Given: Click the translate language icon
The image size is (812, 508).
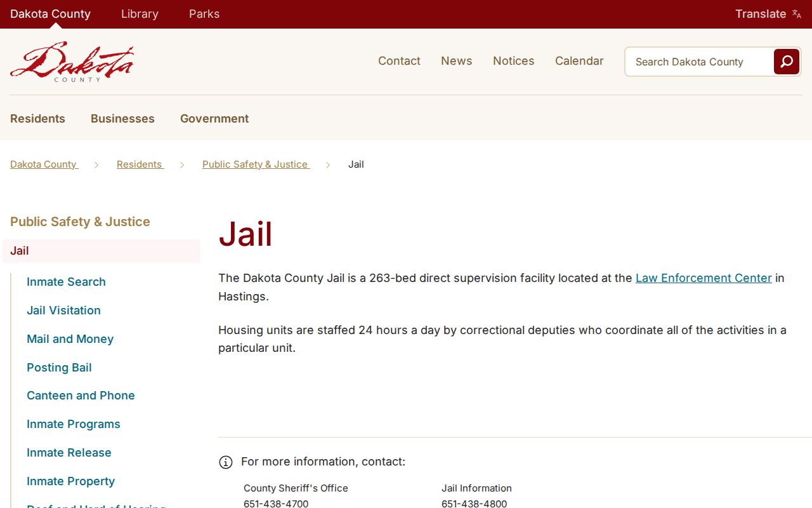Looking at the screenshot, I should click(797, 14).
